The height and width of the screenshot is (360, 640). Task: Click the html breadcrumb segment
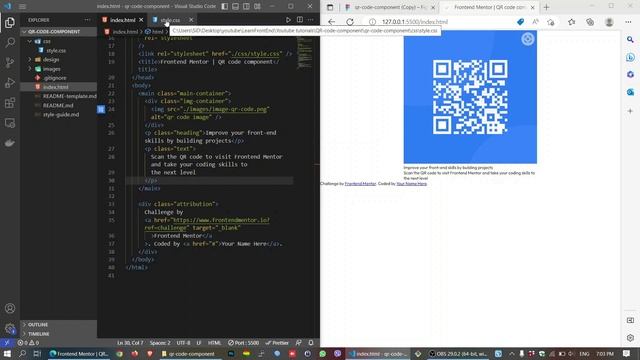pyautogui.click(x=154, y=31)
